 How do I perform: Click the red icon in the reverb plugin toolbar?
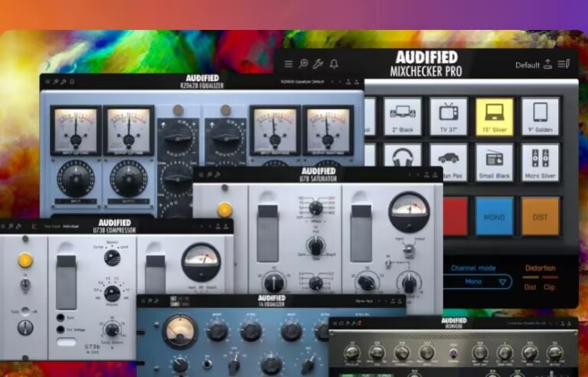pyautogui.click(x=360, y=323)
